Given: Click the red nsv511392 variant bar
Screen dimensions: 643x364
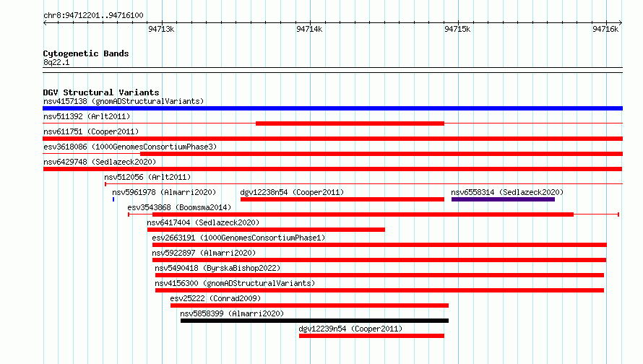Looking at the screenshot, I should pyautogui.click(x=350, y=123).
